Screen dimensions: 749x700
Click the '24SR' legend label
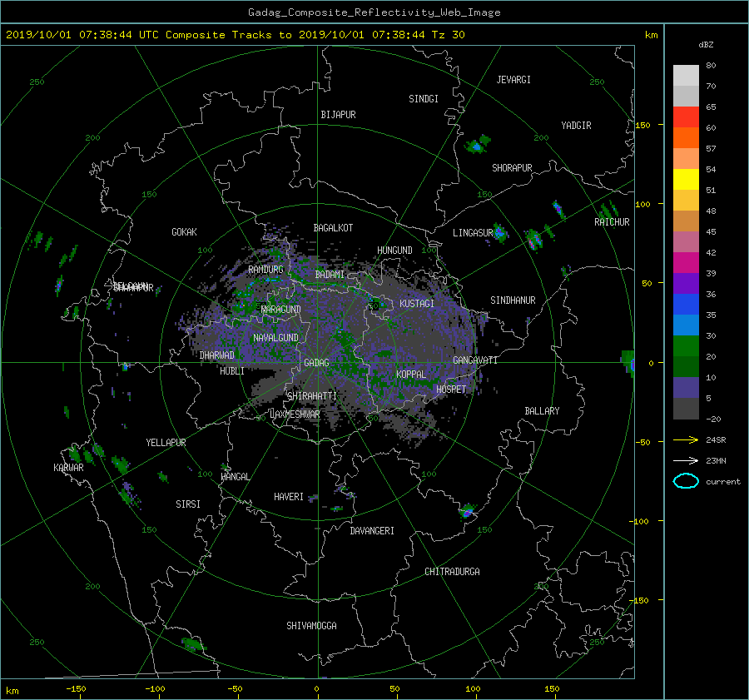[716, 439]
